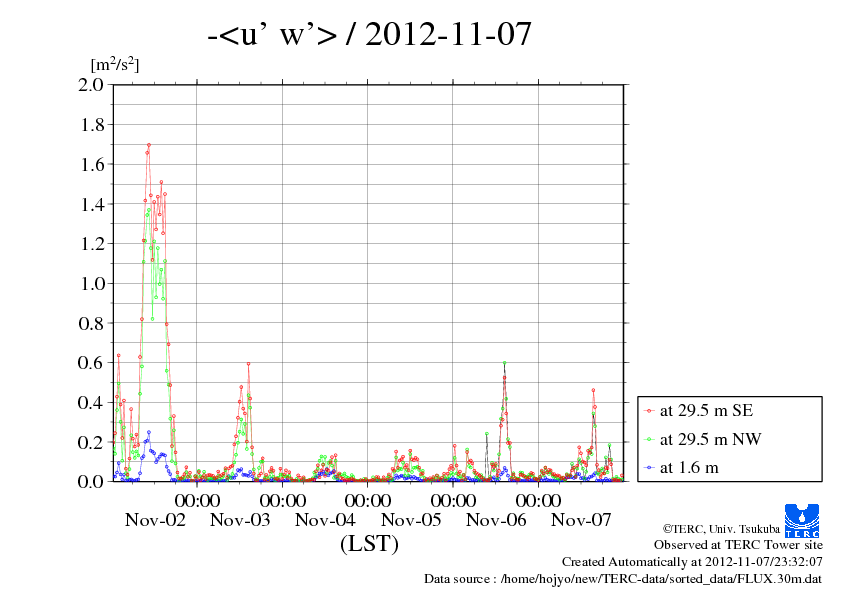Select legend label 'at 1.6 m'
Screen dimensions: 842x595
pos(689,468)
